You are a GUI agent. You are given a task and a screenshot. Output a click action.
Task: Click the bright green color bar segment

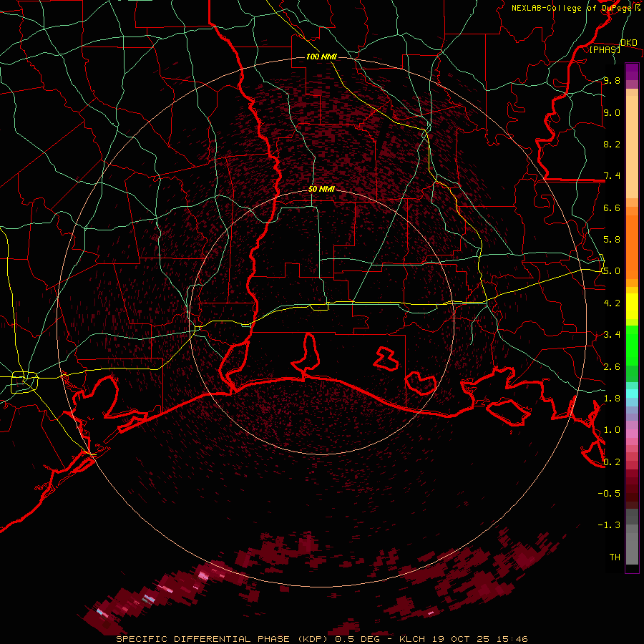pos(632,345)
